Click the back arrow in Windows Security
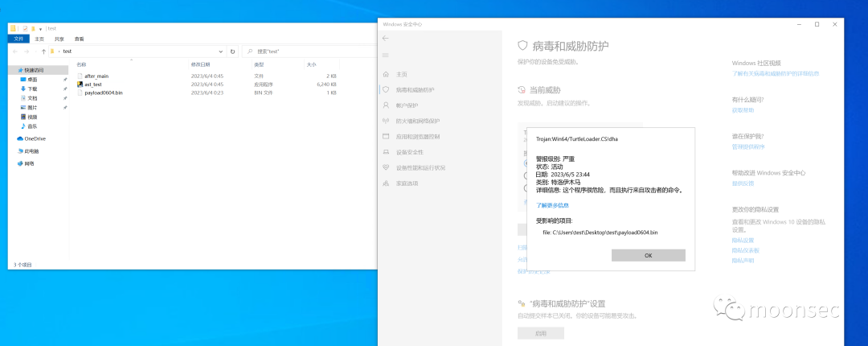868x346 pixels. [x=386, y=39]
